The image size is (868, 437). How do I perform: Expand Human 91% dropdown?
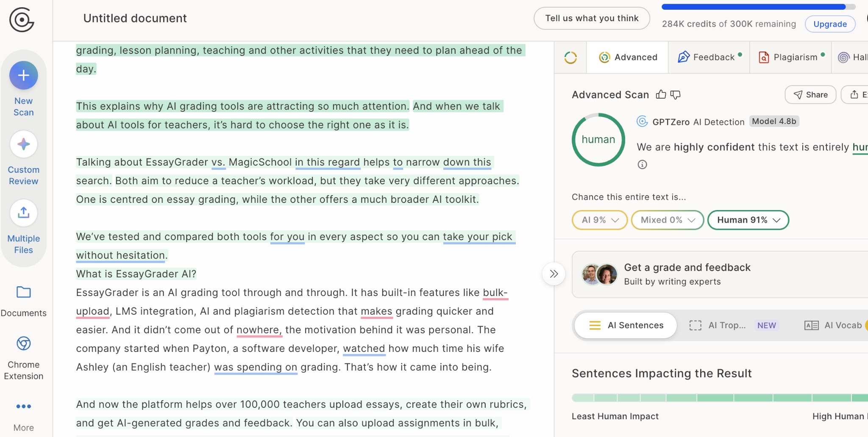coord(748,220)
